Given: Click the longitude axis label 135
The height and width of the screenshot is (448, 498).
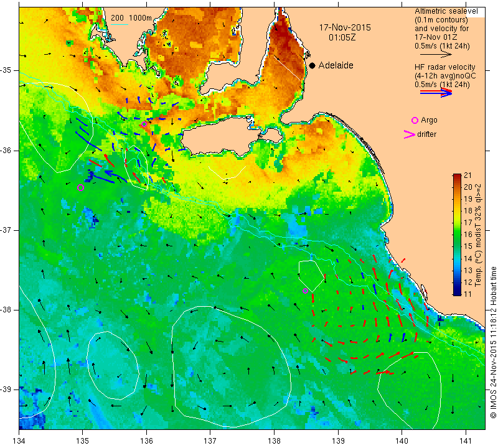Looking at the screenshot, I should 83,441.
